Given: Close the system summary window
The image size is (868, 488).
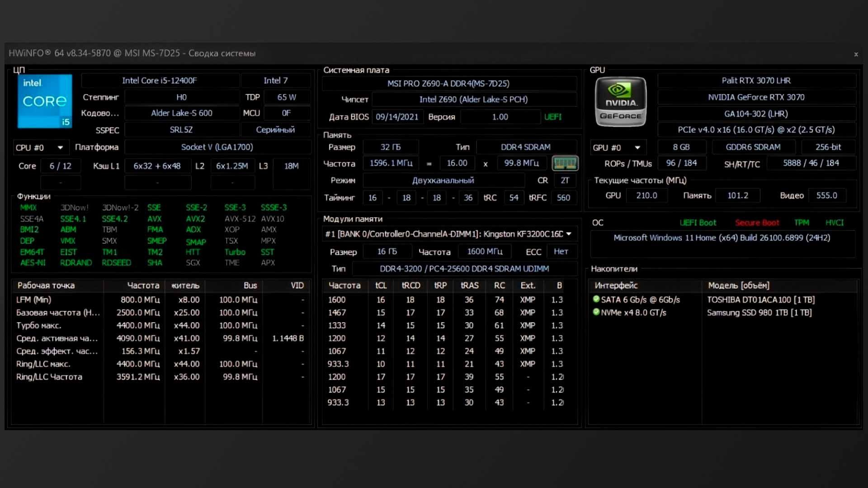Looking at the screenshot, I should (x=855, y=54).
